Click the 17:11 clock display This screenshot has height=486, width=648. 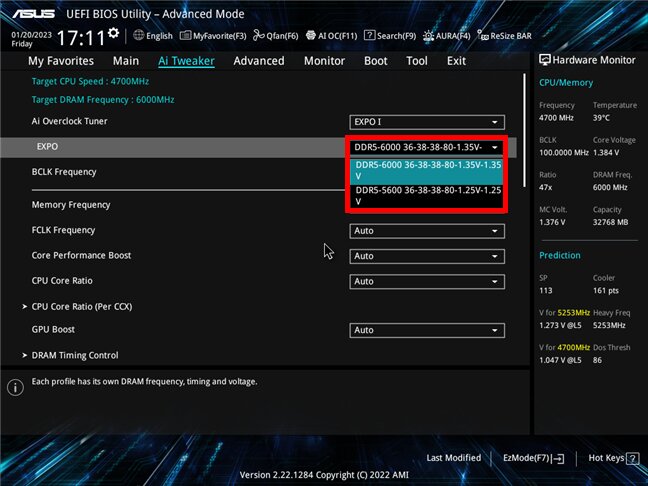tap(81, 38)
